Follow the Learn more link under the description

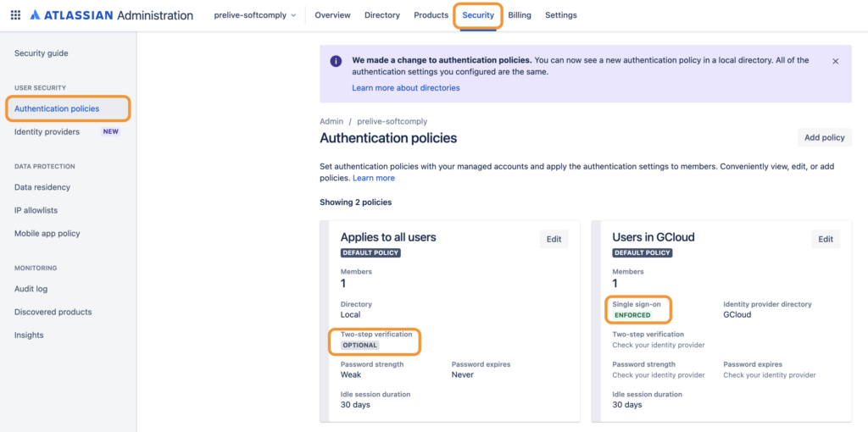pyautogui.click(x=374, y=178)
